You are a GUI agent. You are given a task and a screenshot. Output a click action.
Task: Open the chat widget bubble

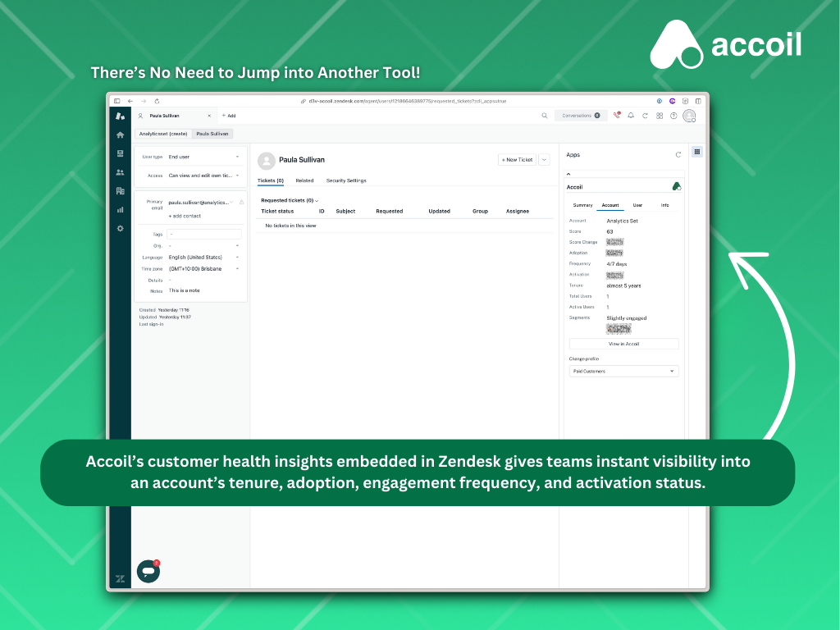pyautogui.click(x=148, y=571)
